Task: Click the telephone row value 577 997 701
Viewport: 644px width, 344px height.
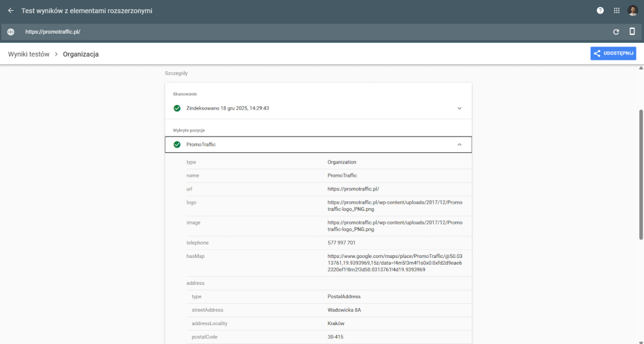Action: [x=341, y=243]
